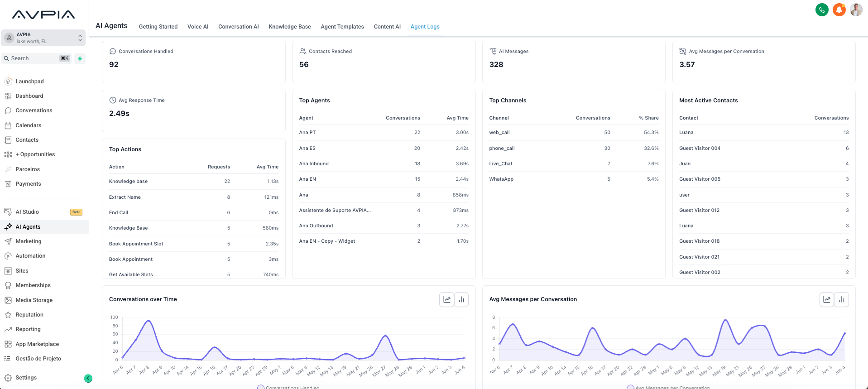Click the green lightning quick actions icon
This screenshot has height=389, width=868.
(80, 58)
